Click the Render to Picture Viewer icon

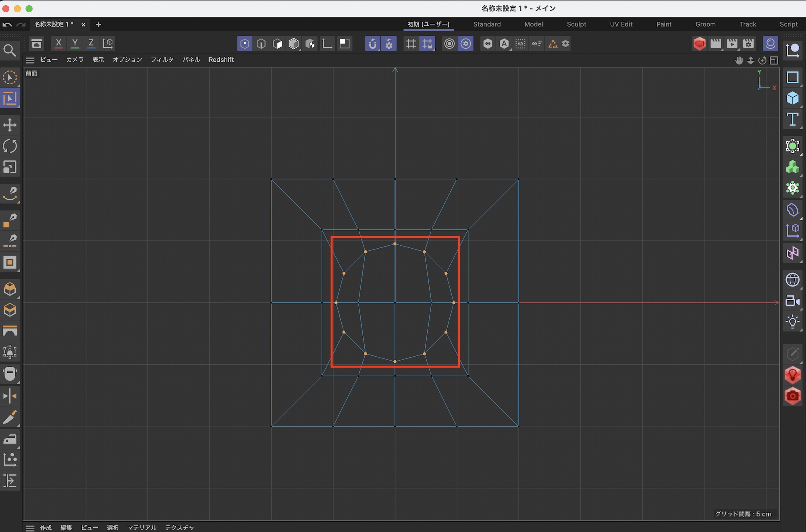tap(732, 44)
